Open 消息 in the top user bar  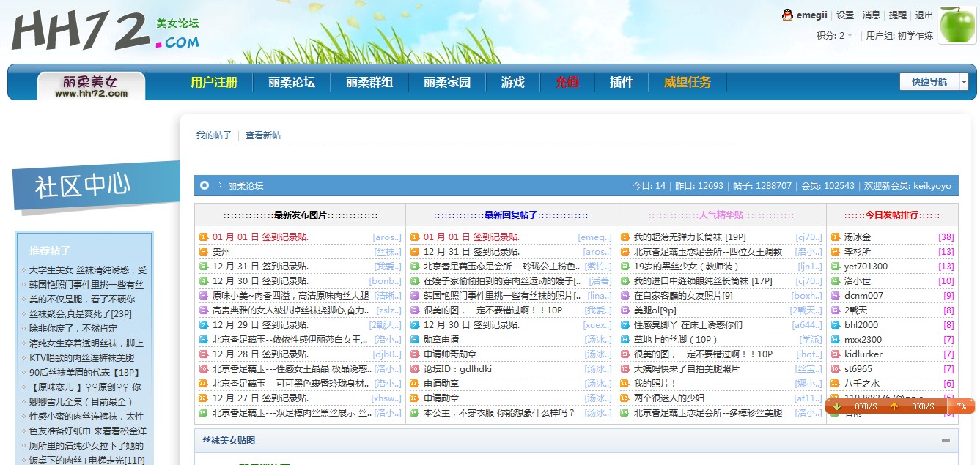(x=872, y=15)
